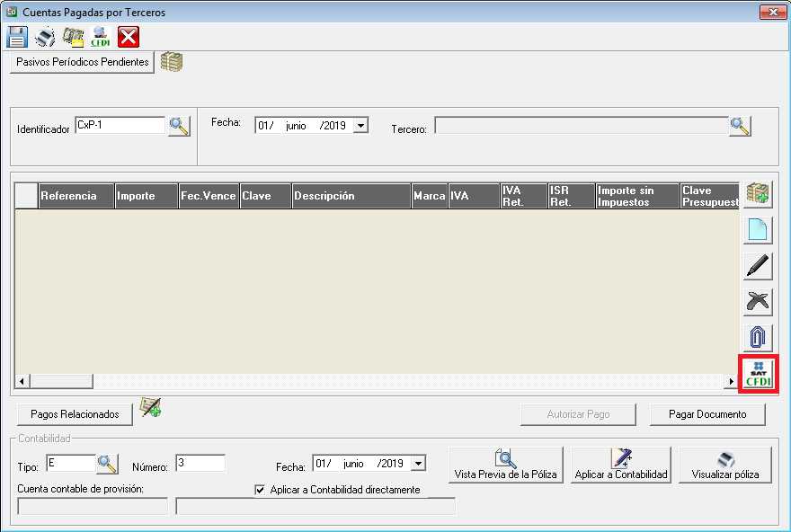This screenshot has height=532, width=791.
Task: Click the Número input field
Action: (x=200, y=464)
